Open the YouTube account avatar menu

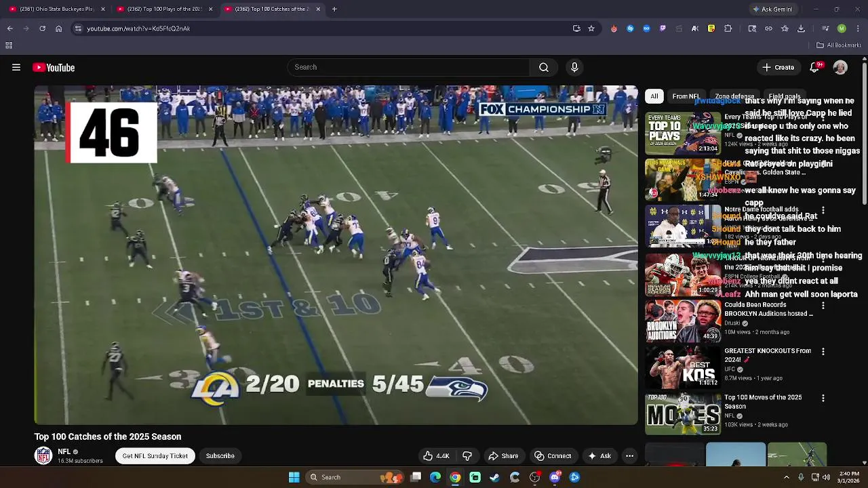pyautogui.click(x=840, y=67)
